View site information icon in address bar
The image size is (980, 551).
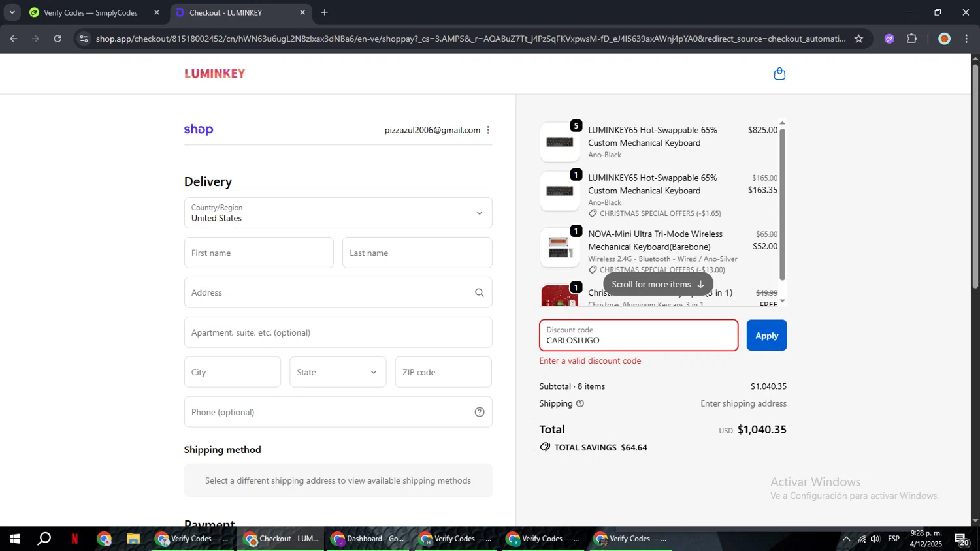83,39
